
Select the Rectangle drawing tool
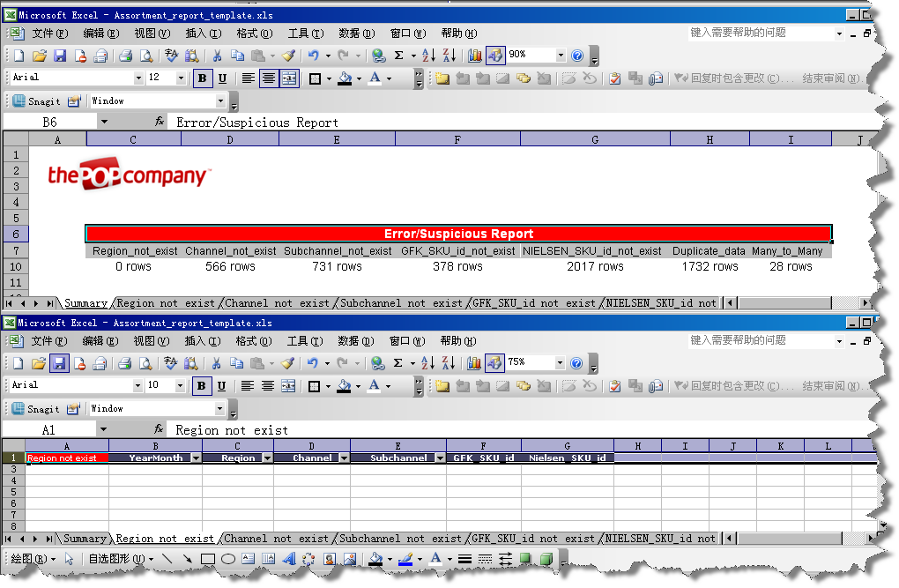click(x=208, y=559)
